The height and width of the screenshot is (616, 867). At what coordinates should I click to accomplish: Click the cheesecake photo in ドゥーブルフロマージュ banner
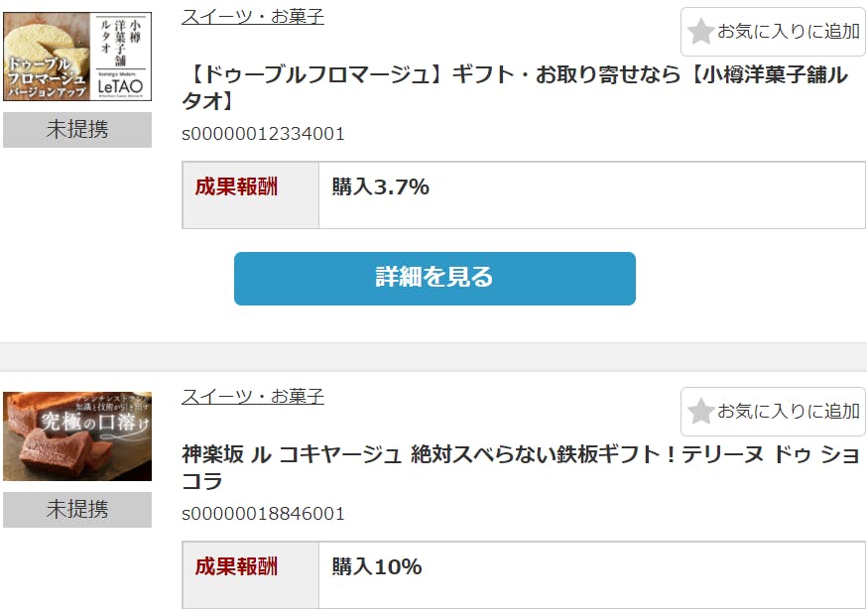pos(47,56)
